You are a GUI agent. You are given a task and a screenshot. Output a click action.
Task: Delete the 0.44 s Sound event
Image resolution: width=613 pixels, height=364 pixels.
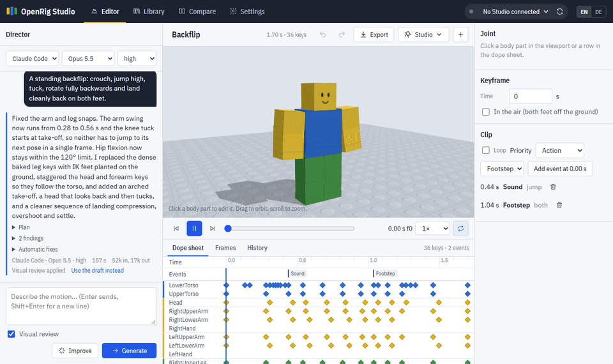click(x=553, y=187)
